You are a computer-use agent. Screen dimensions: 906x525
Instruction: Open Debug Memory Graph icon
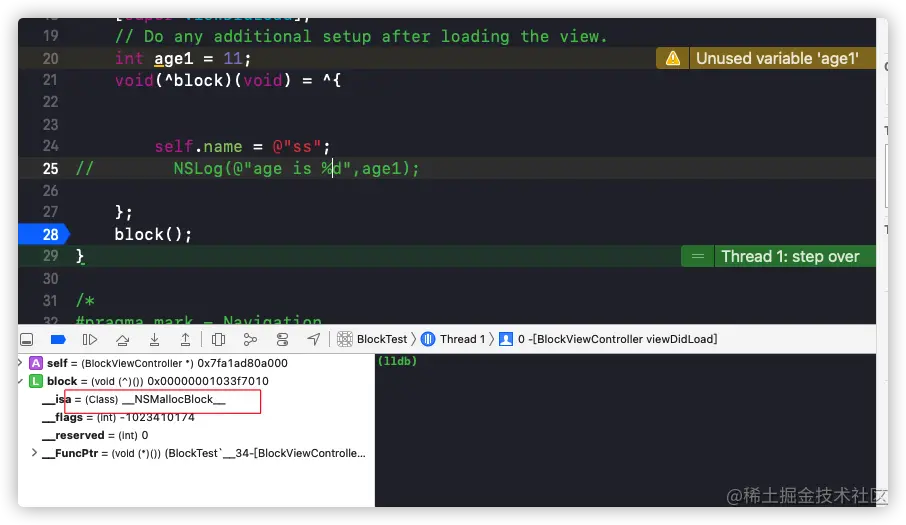pyautogui.click(x=250, y=340)
